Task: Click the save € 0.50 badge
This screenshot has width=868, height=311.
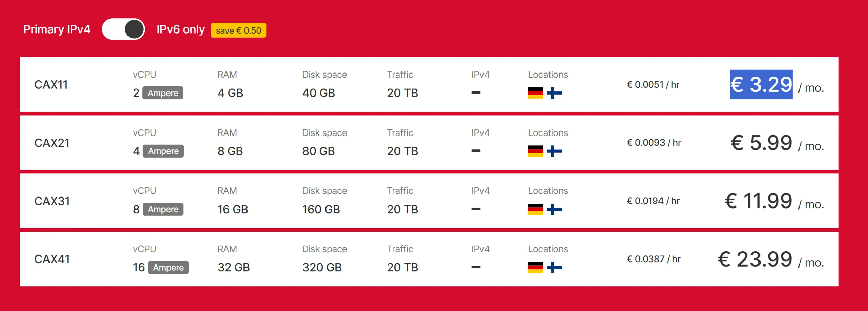Action: point(238,30)
